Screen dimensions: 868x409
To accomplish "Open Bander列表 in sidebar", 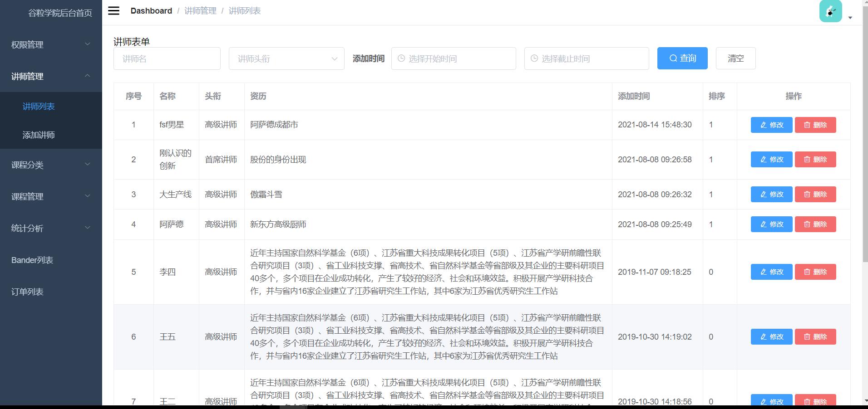I will click(x=51, y=260).
